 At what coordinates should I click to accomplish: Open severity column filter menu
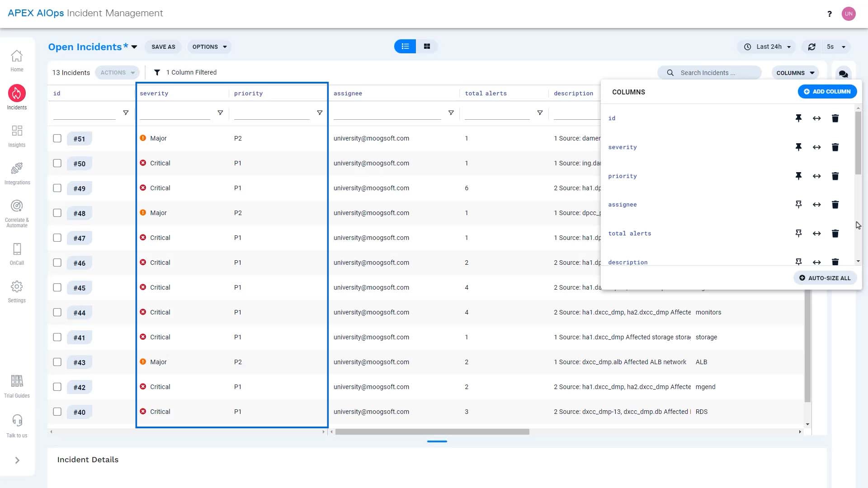tap(220, 113)
